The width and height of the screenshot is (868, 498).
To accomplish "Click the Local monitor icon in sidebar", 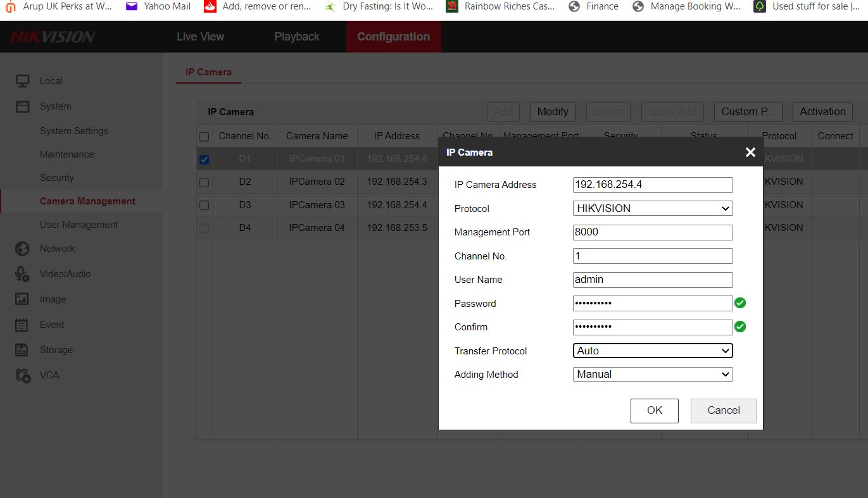I will coord(23,81).
